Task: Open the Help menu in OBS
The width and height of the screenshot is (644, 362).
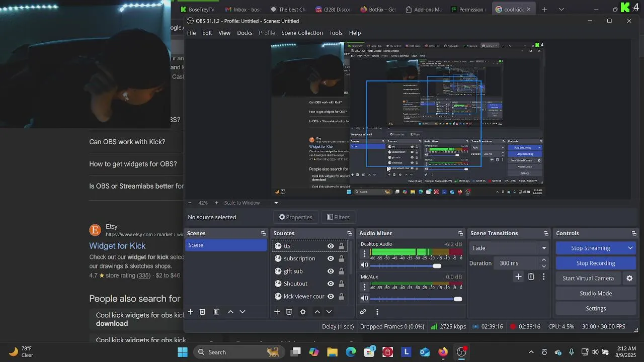Action: pyautogui.click(x=355, y=33)
